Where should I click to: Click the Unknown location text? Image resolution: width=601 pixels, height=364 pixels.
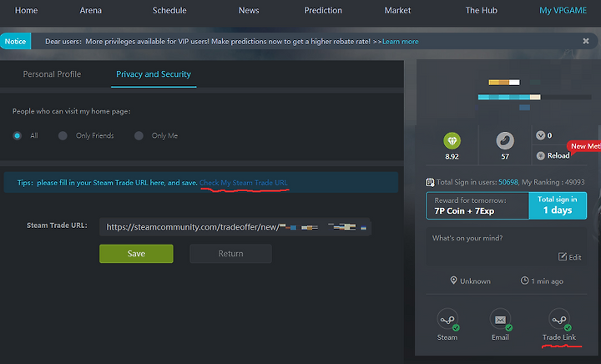475,281
